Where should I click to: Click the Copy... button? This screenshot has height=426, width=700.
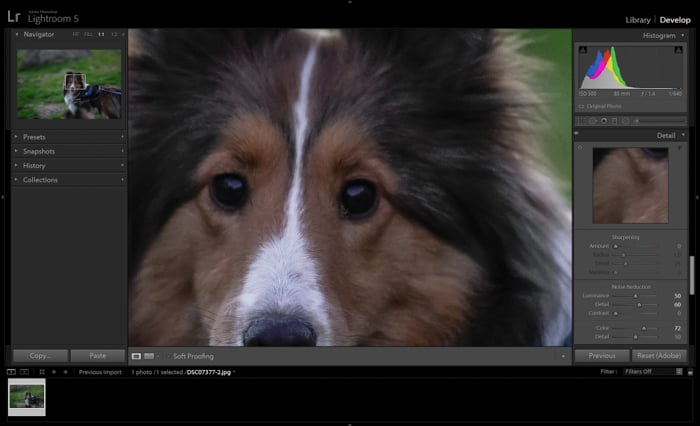(41, 356)
